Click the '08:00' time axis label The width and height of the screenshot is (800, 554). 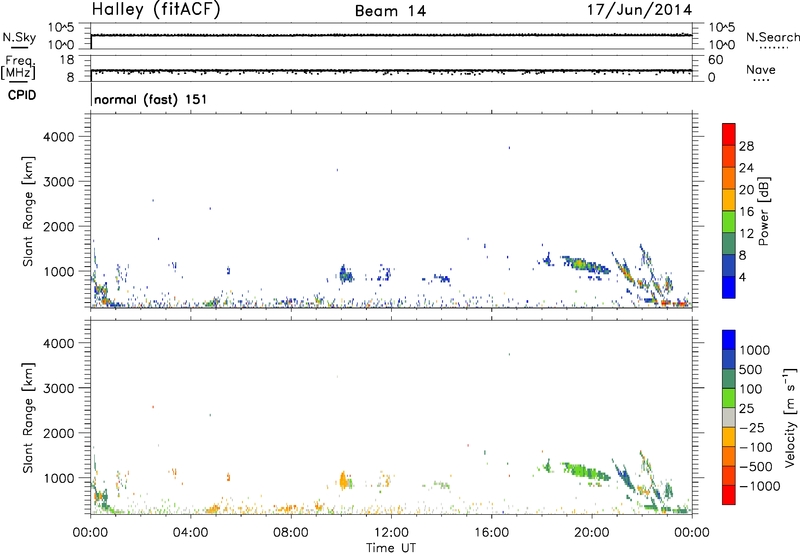[x=291, y=533]
